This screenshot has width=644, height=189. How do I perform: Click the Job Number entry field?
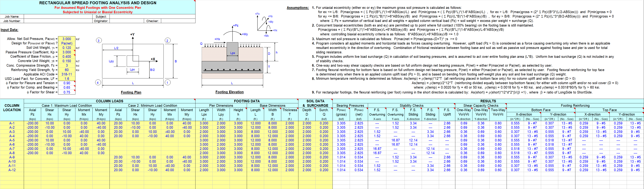tap(58, 21)
